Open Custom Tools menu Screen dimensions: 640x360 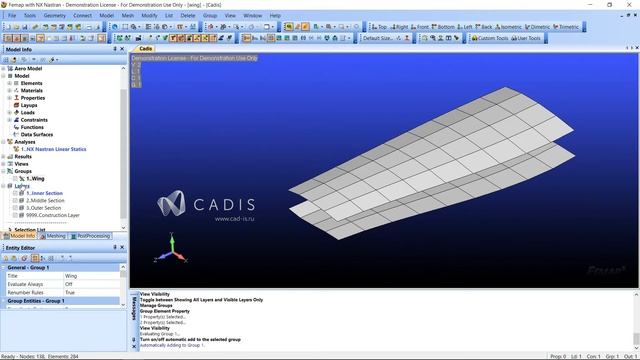[489, 38]
